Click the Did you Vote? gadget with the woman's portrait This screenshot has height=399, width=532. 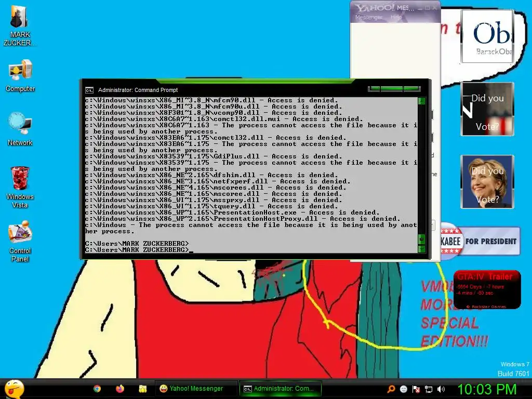click(x=487, y=181)
